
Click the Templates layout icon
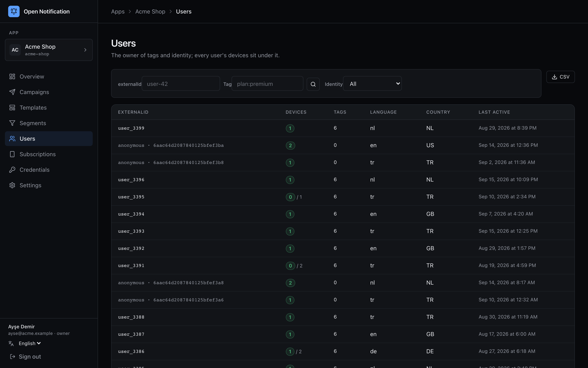[12, 108]
